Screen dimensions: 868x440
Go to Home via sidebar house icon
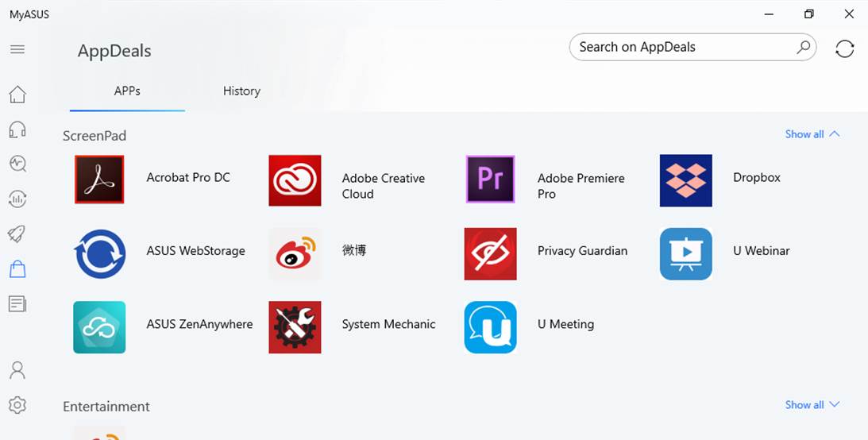click(17, 94)
